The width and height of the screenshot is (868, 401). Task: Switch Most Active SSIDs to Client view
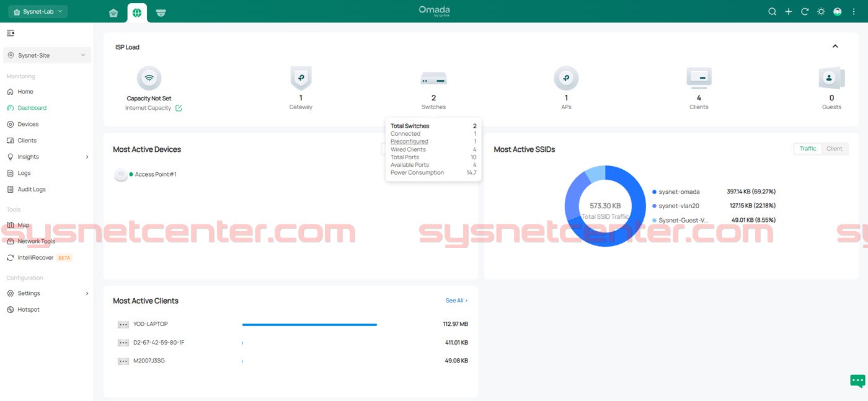pos(834,149)
